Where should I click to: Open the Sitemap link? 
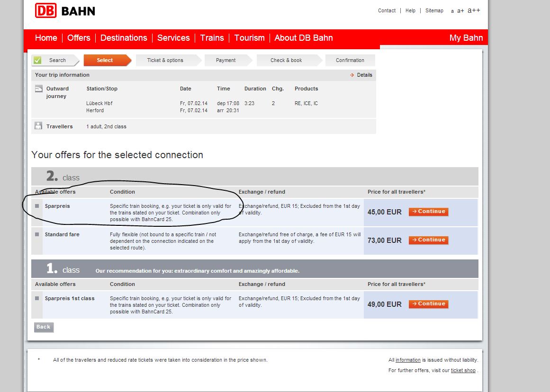[434, 11]
